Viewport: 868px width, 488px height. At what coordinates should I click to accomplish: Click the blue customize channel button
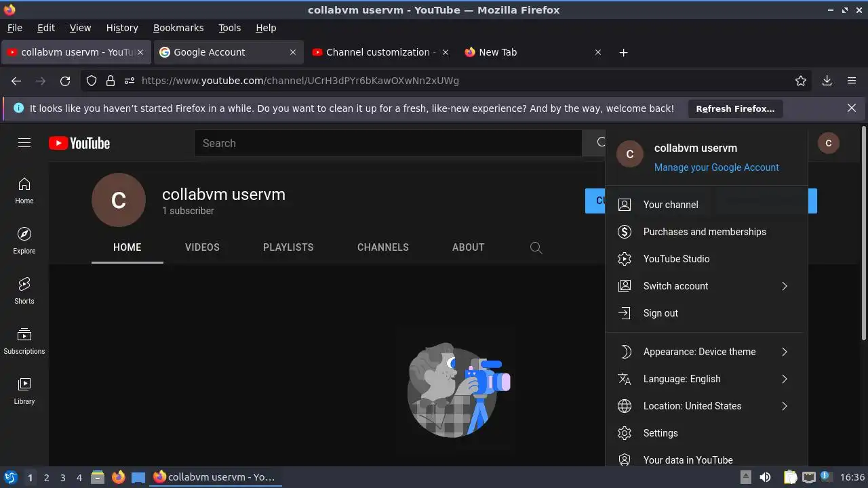point(595,201)
